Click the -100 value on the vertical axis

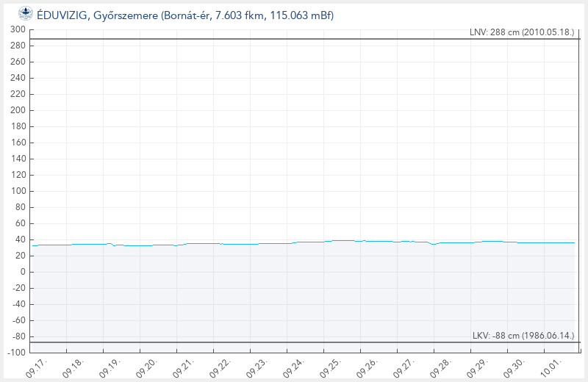pyautogui.click(x=15, y=353)
